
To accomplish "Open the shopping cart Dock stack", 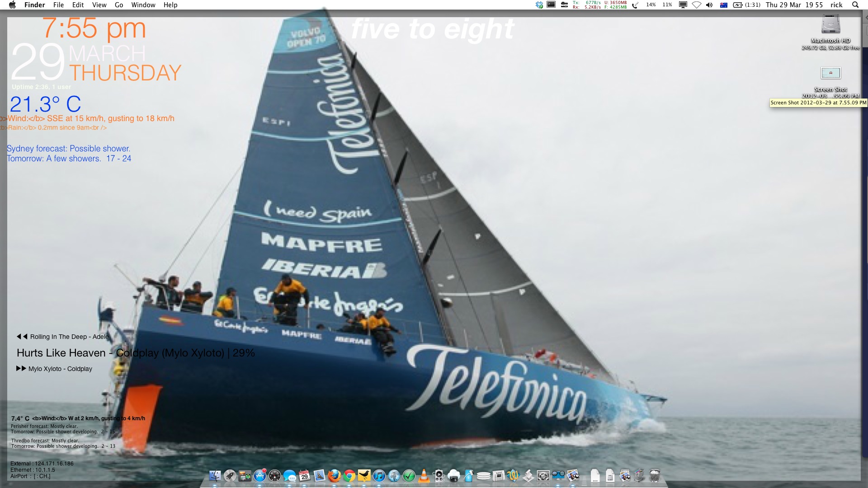I will [x=639, y=475].
